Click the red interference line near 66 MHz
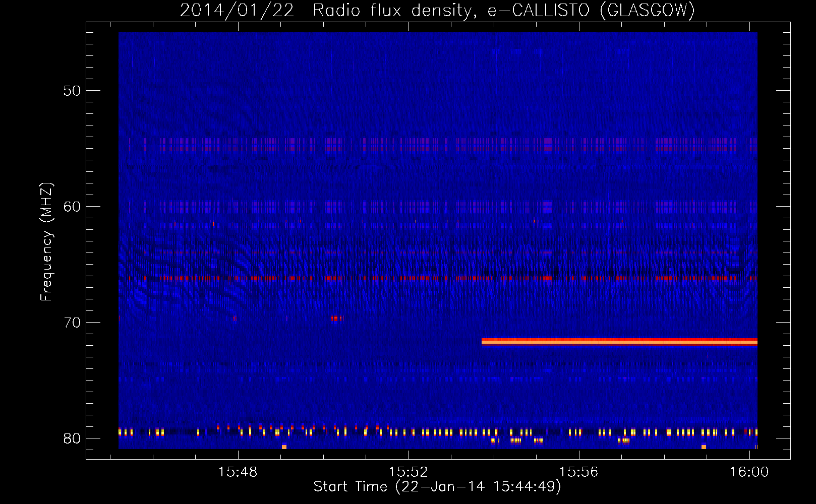This screenshot has height=504, width=816. point(438,278)
